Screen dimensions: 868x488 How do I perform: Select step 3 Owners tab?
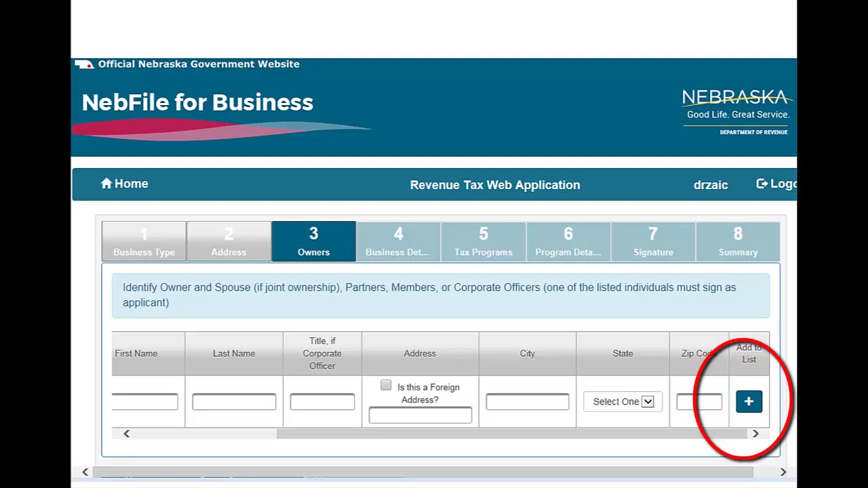click(313, 241)
